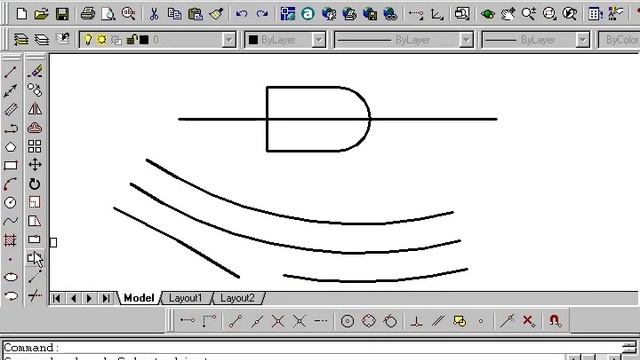
Task: Open a drawing file with folder icon
Action: click(x=41, y=14)
